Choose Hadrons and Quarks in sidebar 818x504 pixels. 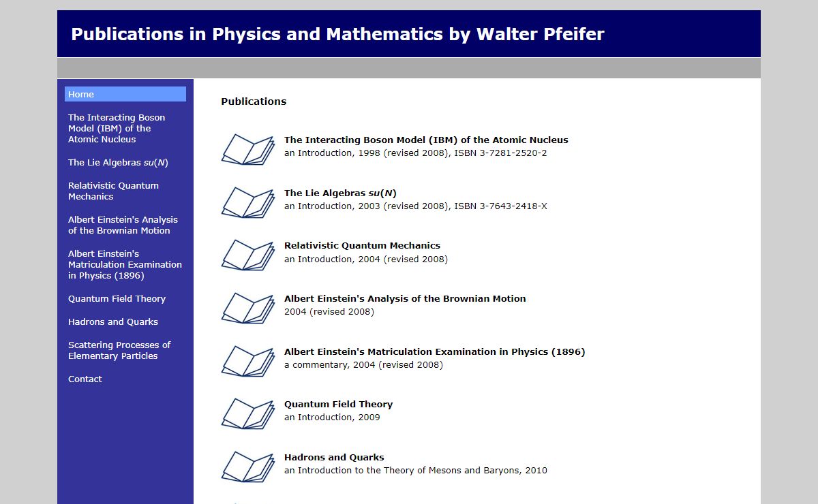pyautogui.click(x=113, y=321)
